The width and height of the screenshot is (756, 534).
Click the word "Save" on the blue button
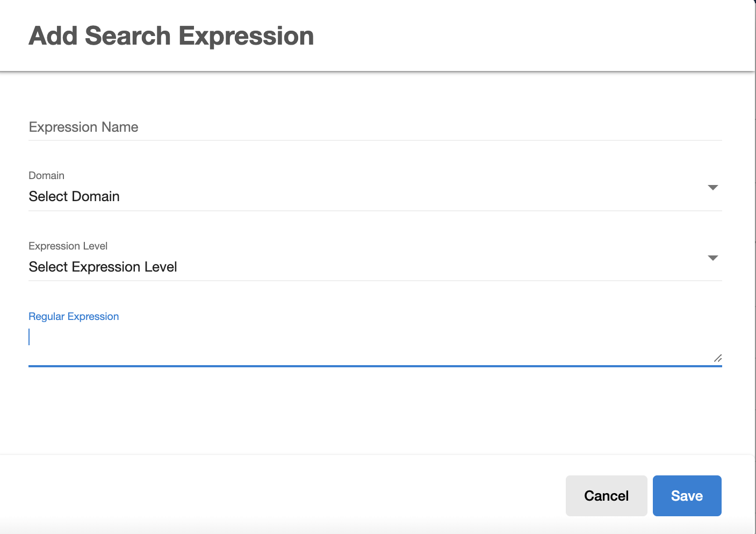pos(687,496)
